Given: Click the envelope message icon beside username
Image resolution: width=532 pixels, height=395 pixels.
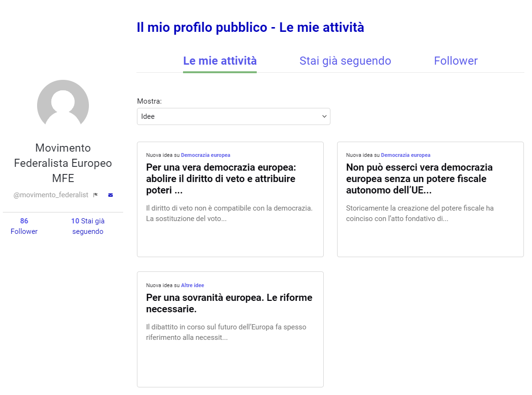Looking at the screenshot, I should [x=111, y=195].
